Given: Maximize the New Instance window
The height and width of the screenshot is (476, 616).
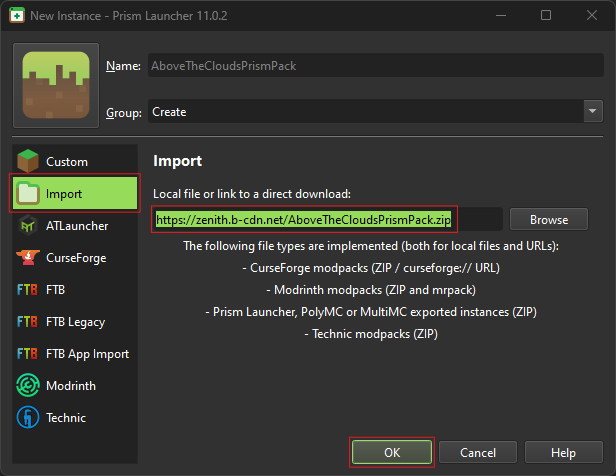Looking at the screenshot, I should click(x=546, y=15).
